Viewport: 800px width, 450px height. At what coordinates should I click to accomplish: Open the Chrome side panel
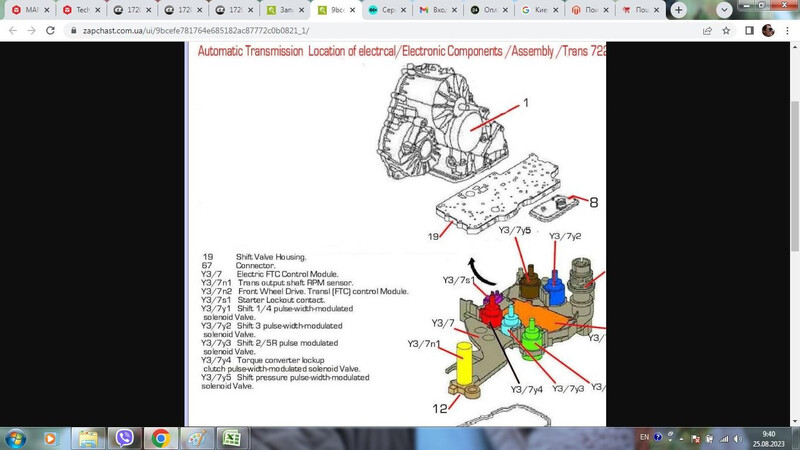point(749,31)
